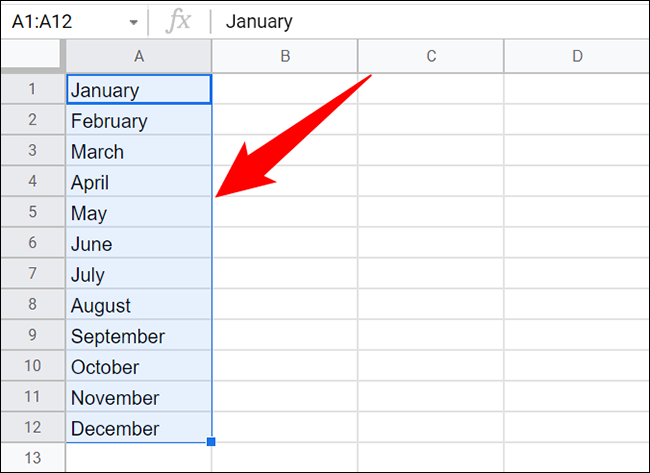Screen dimensions: 650x473
Task: Click the cell containing January
Action: pyautogui.click(x=139, y=90)
